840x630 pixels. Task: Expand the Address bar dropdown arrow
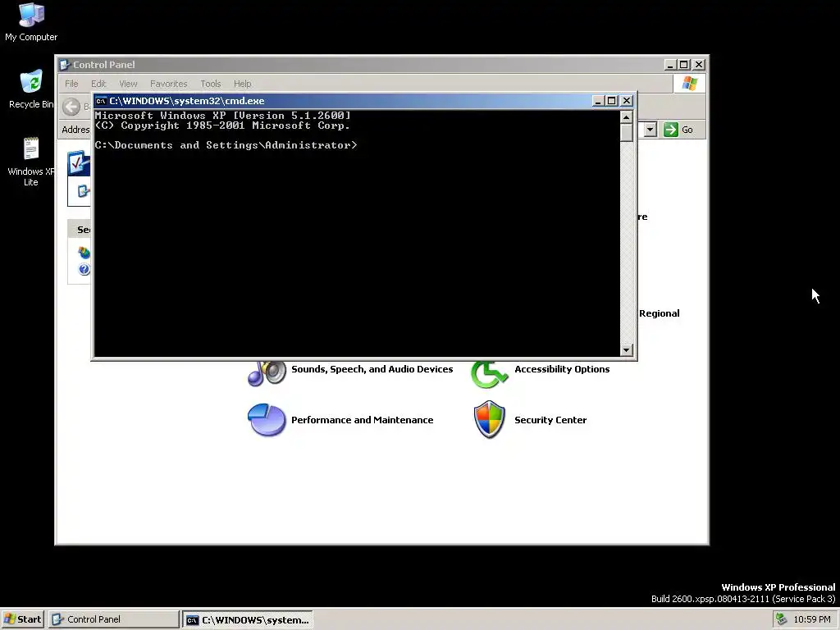(650, 130)
